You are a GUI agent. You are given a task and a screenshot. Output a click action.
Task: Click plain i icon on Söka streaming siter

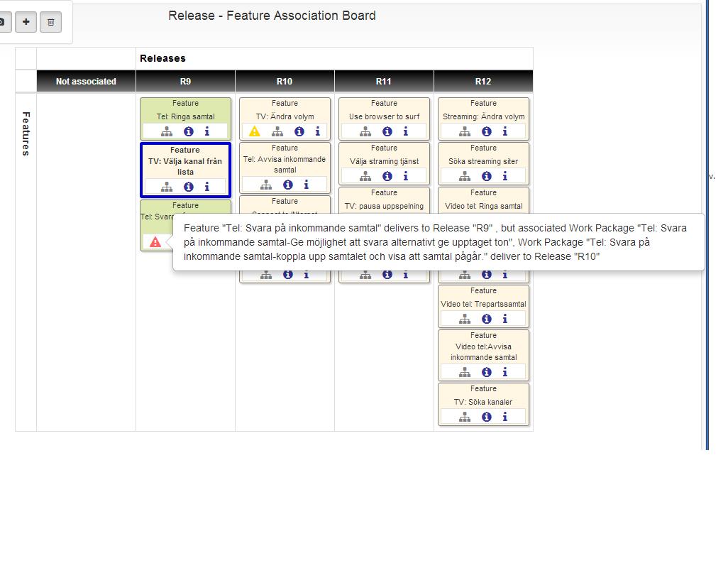505,176
